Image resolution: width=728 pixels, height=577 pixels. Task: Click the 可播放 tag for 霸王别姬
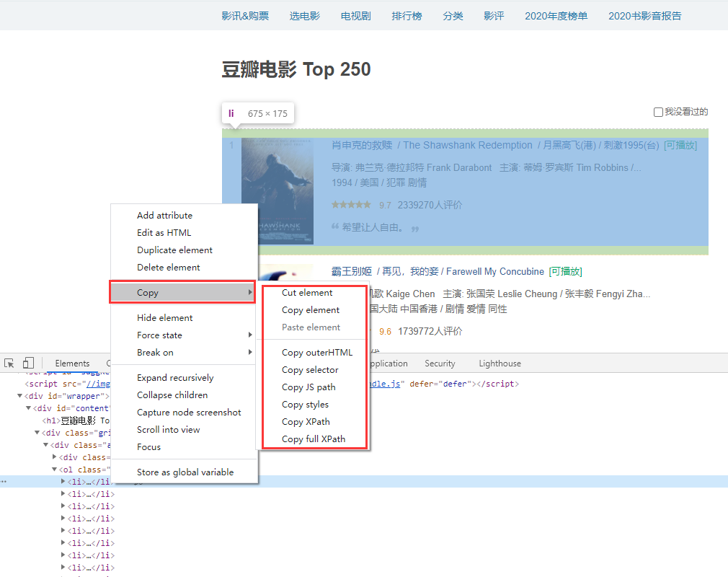point(565,271)
